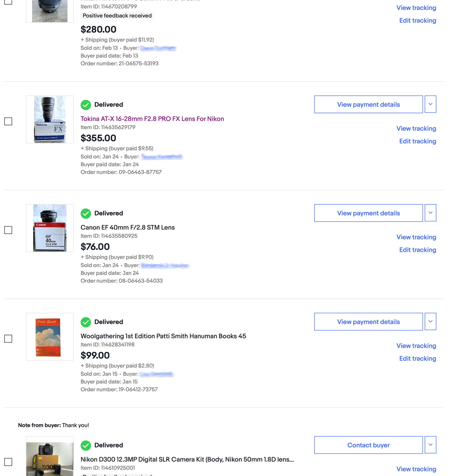Expand the actions dropdown for Woolgathering order

coord(430,321)
